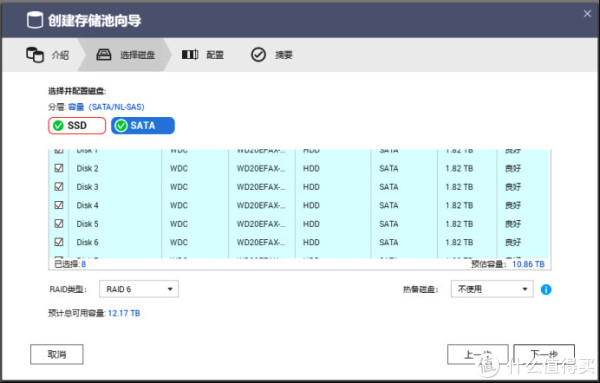Screen dimensions: 600x383
Task: Click the 下一步 next button
Action: pos(544,354)
